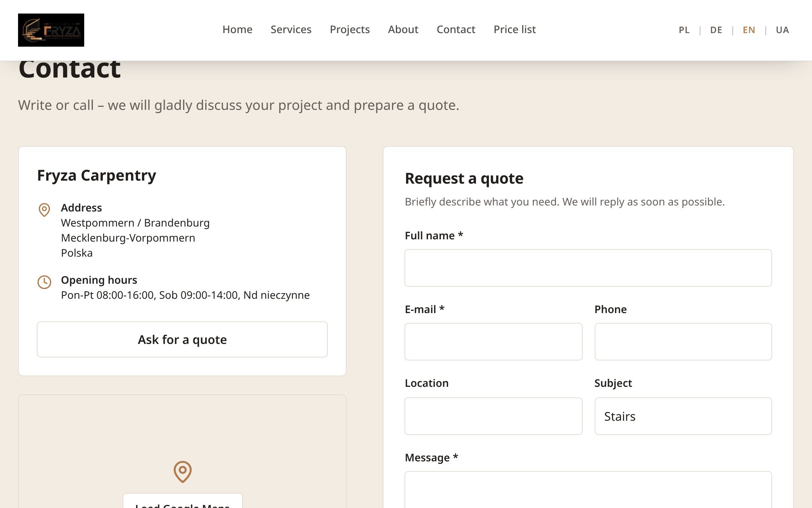This screenshot has height=508, width=812.
Task: Click the opening hours text Pon-Pt 08:00-16:00
Action: pos(185,295)
